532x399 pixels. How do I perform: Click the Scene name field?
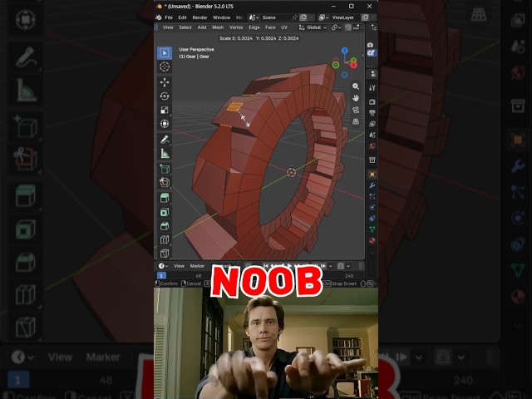click(276, 17)
